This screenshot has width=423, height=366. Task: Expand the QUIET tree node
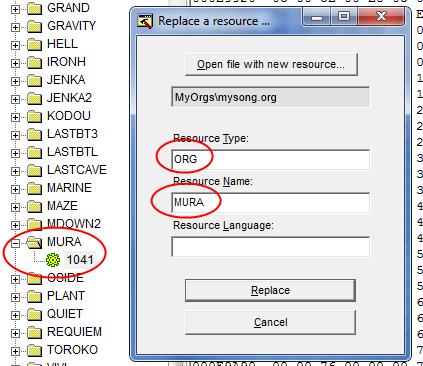click(15, 315)
